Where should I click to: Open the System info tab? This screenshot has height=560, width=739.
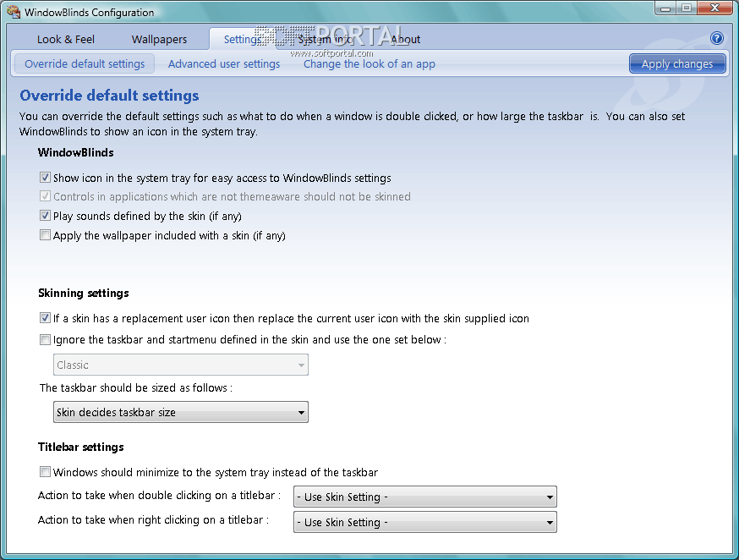(x=326, y=39)
